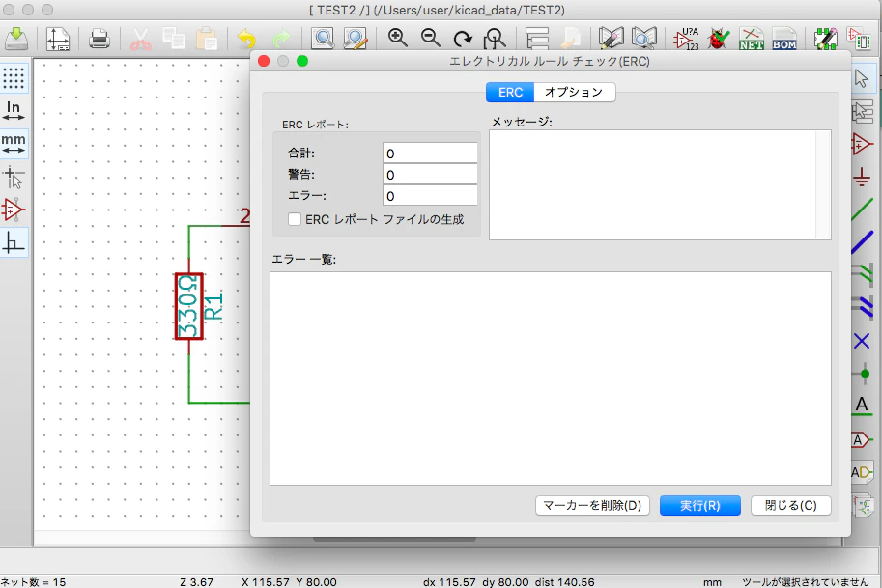This screenshot has width=882, height=588.
Task: Switch to the ERC tab
Action: [x=510, y=92]
